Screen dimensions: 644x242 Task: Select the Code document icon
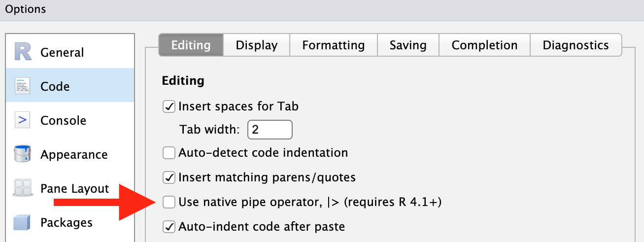tap(23, 86)
